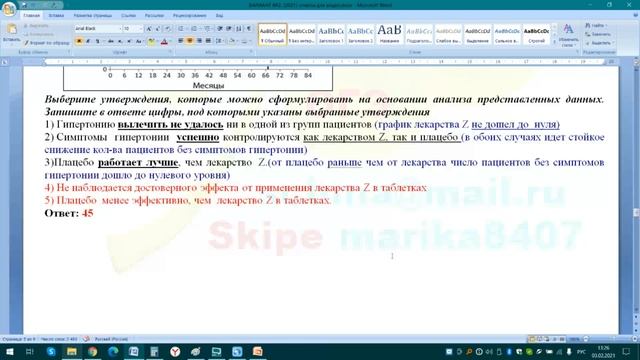The image size is (640, 360).
Task: Toggle Underline formatting
Action: (97, 41)
